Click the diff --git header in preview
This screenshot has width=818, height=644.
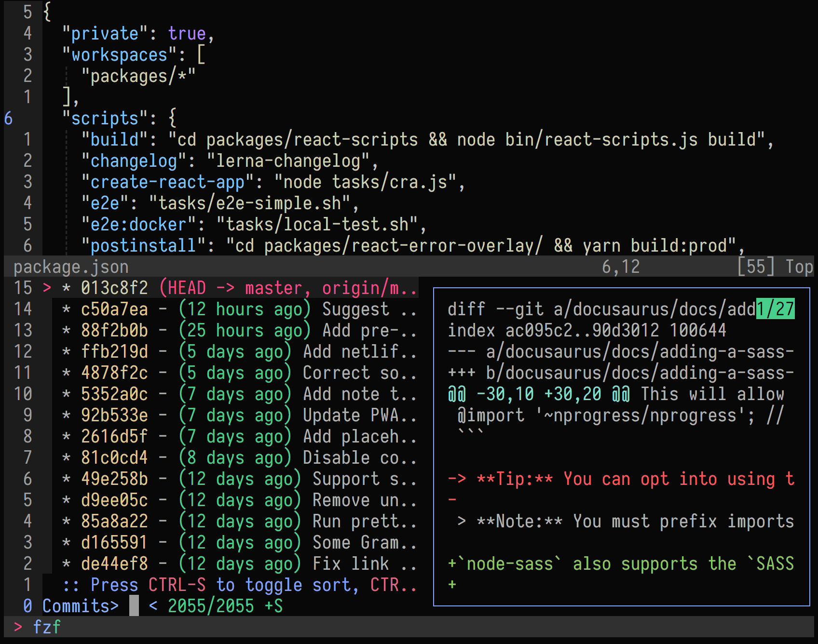pyautogui.click(x=601, y=309)
